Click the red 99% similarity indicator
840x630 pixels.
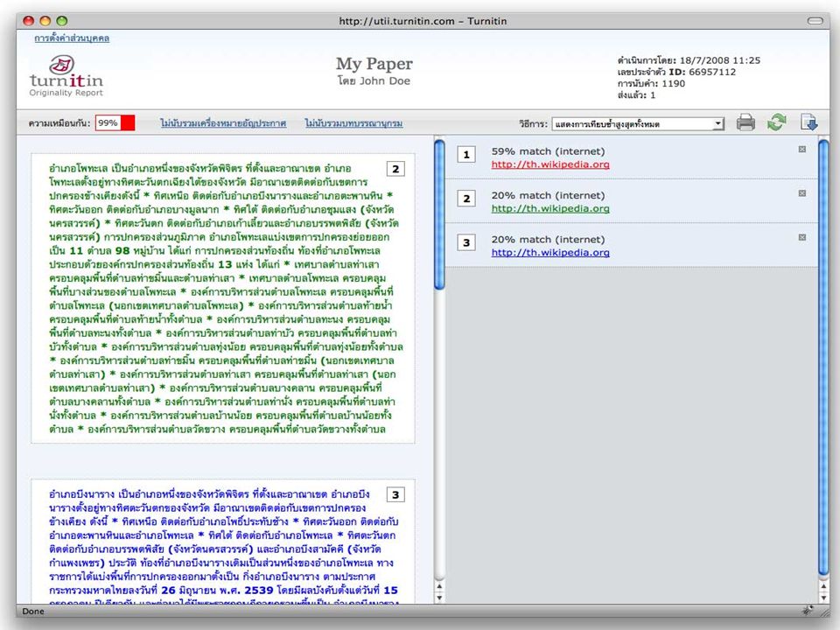pos(115,122)
